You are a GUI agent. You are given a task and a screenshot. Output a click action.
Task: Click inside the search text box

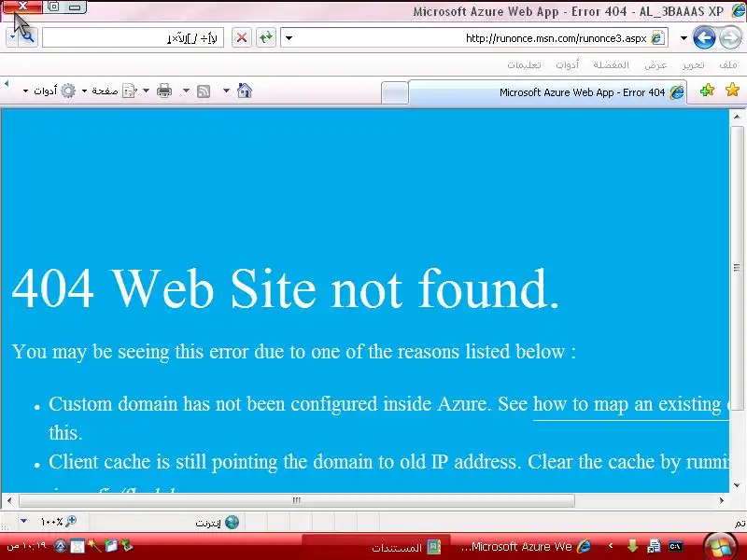pyautogui.click(x=133, y=37)
